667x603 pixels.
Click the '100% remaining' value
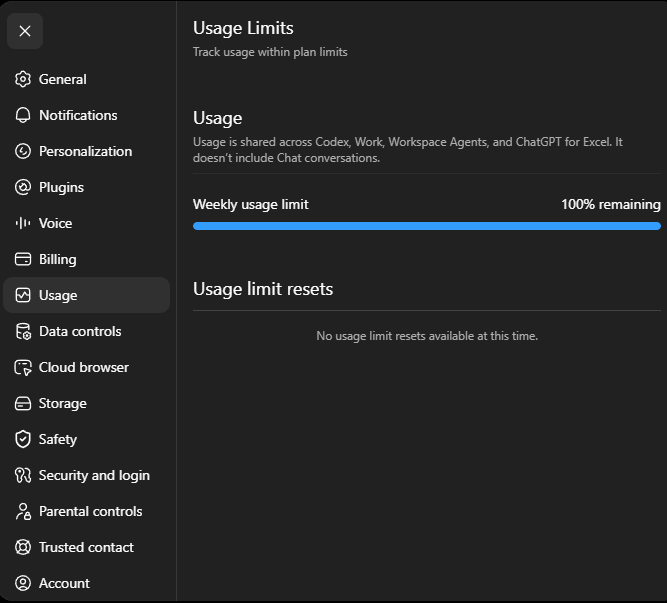click(x=611, y=205)
